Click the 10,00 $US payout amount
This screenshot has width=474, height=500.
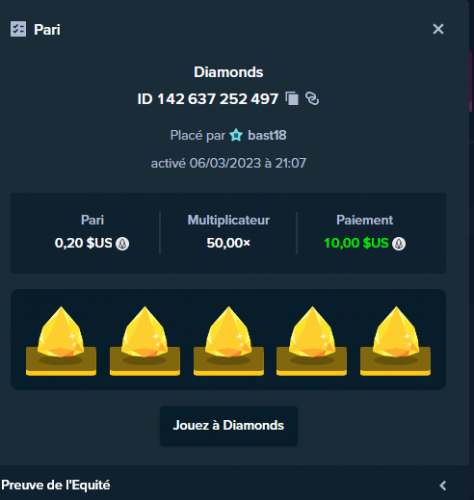tap(356, 243)
